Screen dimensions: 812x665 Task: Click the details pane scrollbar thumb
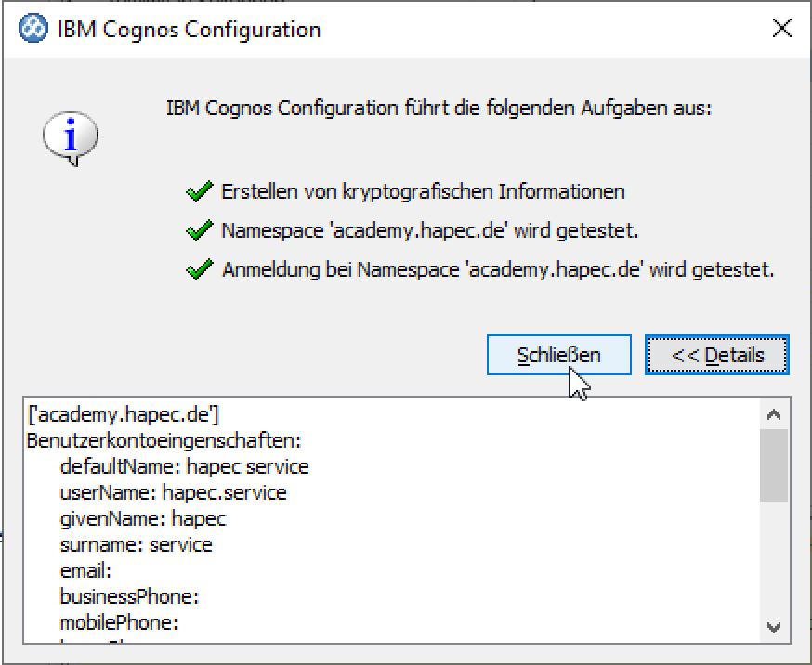point(774,464)
